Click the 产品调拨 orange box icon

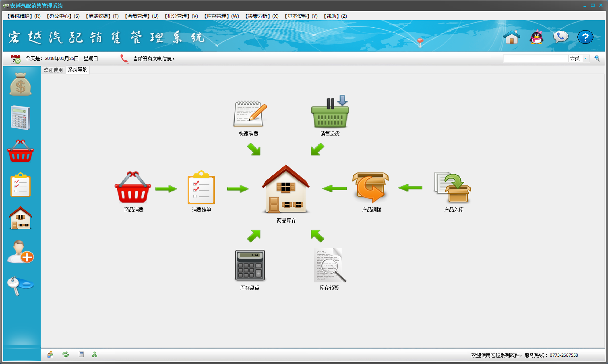point(371,188)
